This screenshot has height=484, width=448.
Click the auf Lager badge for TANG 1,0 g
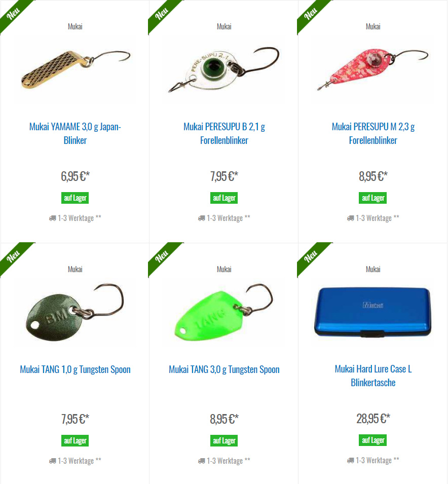pyautogui.click(x=75, y=440)
